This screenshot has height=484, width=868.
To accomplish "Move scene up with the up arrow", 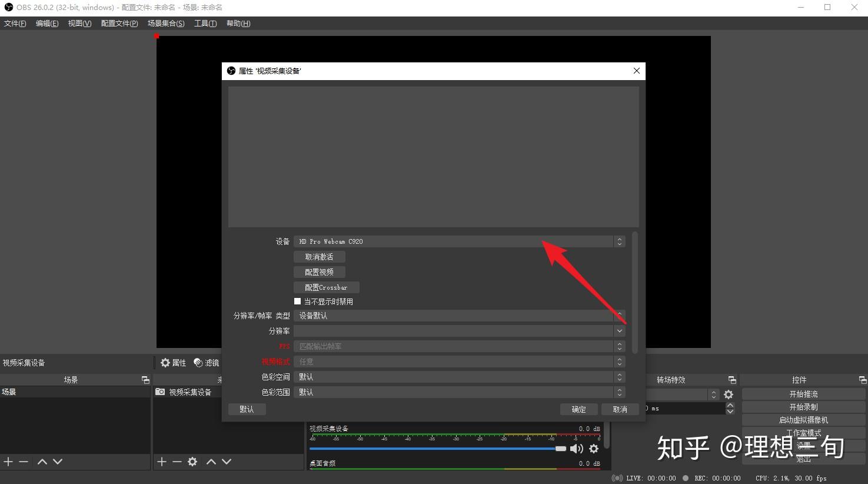I will click(42, 462).
